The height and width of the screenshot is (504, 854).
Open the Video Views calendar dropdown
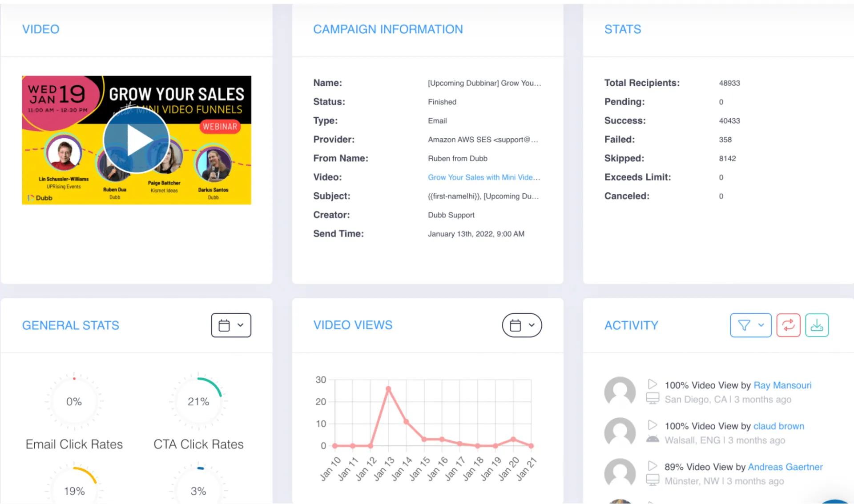click(x=522, y=325)
